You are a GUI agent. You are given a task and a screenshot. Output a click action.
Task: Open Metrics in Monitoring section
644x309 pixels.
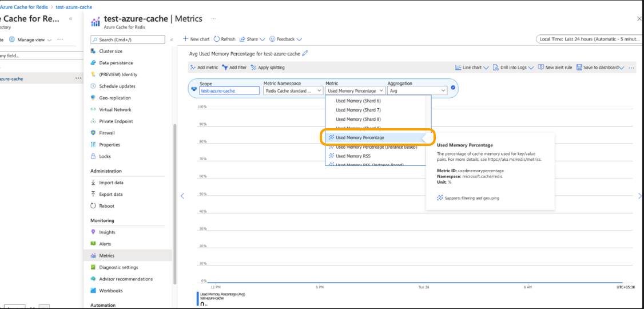point(127,256)
